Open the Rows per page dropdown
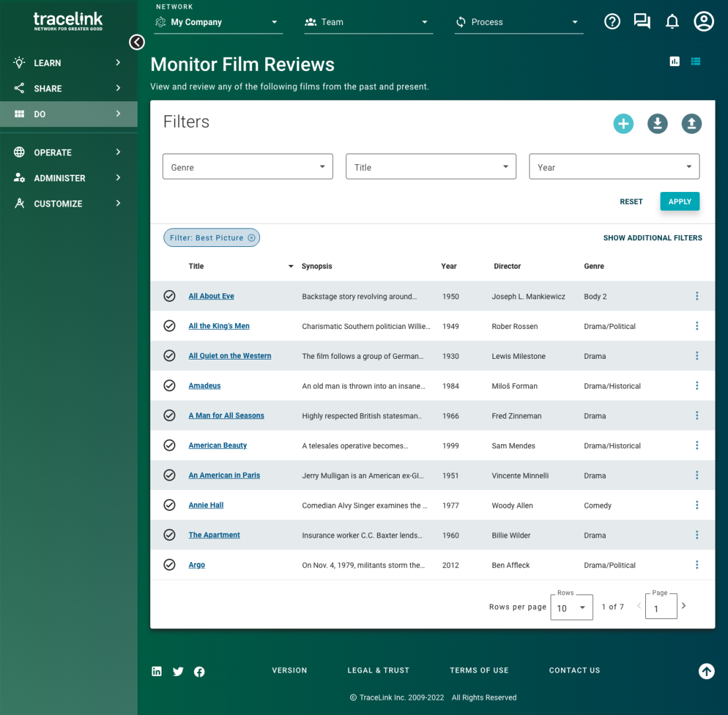 click(571, 607)
